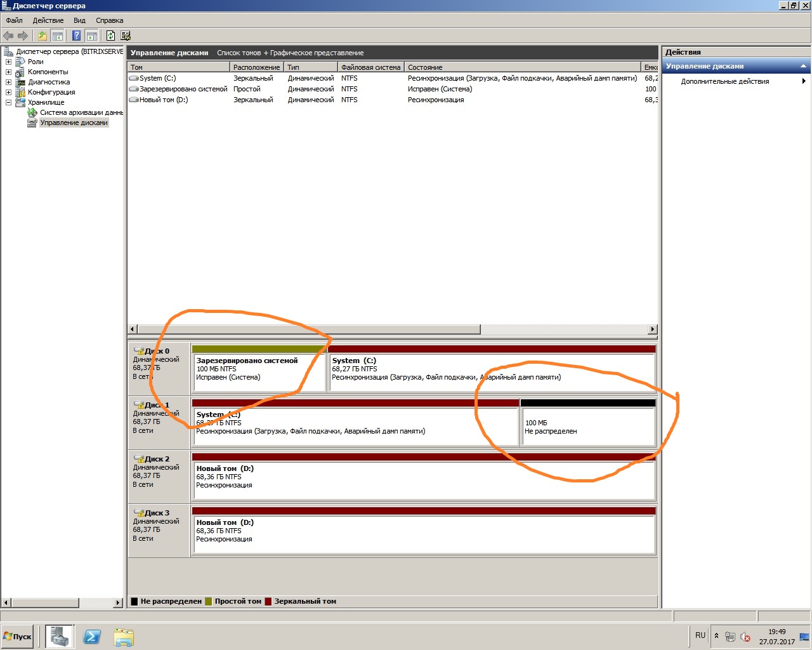Click the network tray icon
812x650 pixels.
(730, 637)
